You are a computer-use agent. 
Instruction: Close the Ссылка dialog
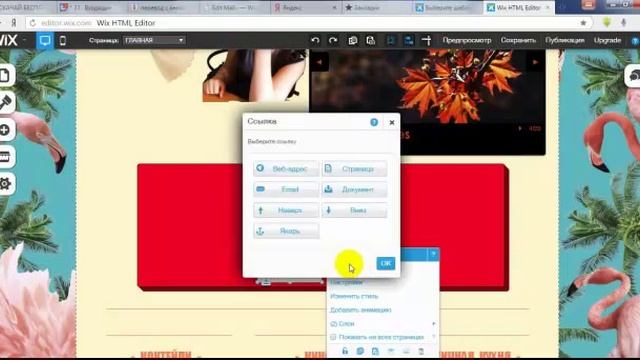pyautogui.click(x=392, y=122)
